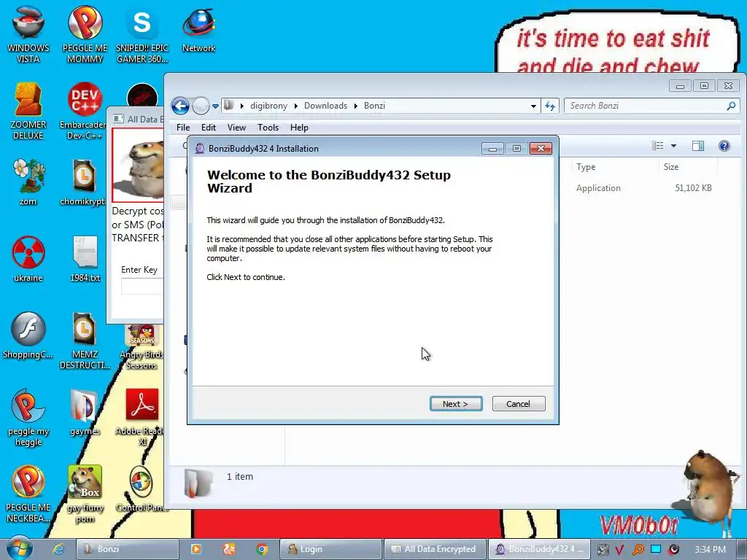
Task: Click the Explorer back arrow button
Action: [181, 106]
